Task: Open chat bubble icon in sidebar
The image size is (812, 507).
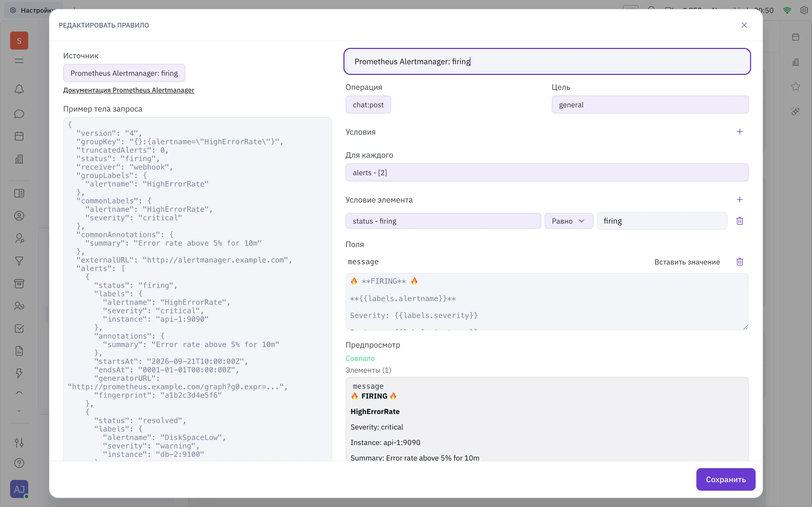Action: [x=19, y=114]
